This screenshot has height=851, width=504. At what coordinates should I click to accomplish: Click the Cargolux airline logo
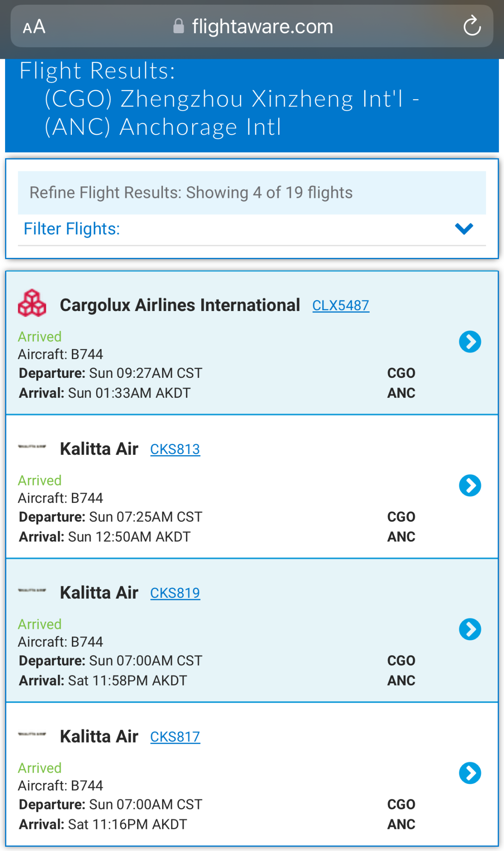point(32,303)
